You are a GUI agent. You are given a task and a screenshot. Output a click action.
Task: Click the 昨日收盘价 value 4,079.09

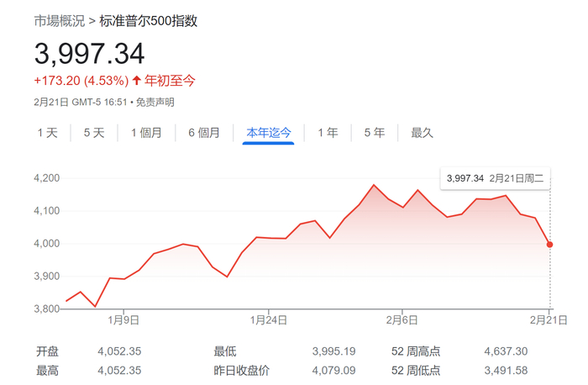(x=333, y=371)
